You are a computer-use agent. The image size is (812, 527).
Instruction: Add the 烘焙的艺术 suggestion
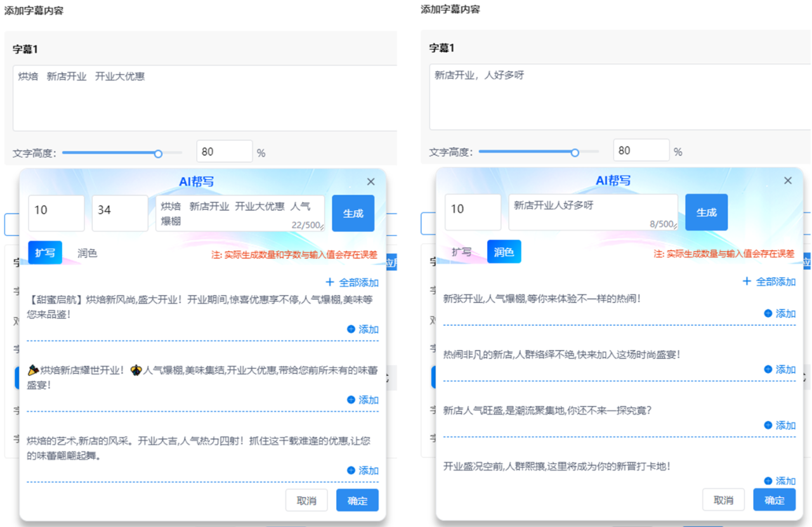coord(363,471)
